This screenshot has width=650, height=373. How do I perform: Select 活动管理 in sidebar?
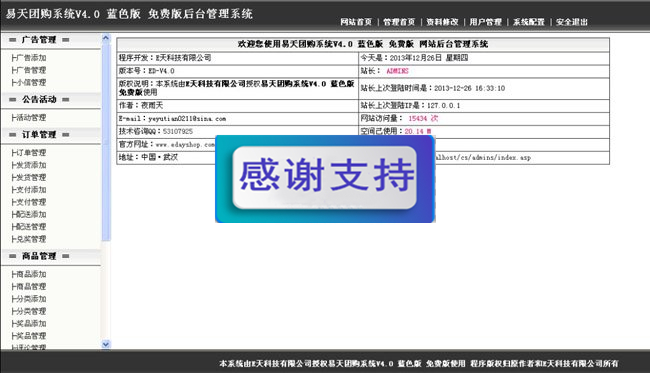29,118
